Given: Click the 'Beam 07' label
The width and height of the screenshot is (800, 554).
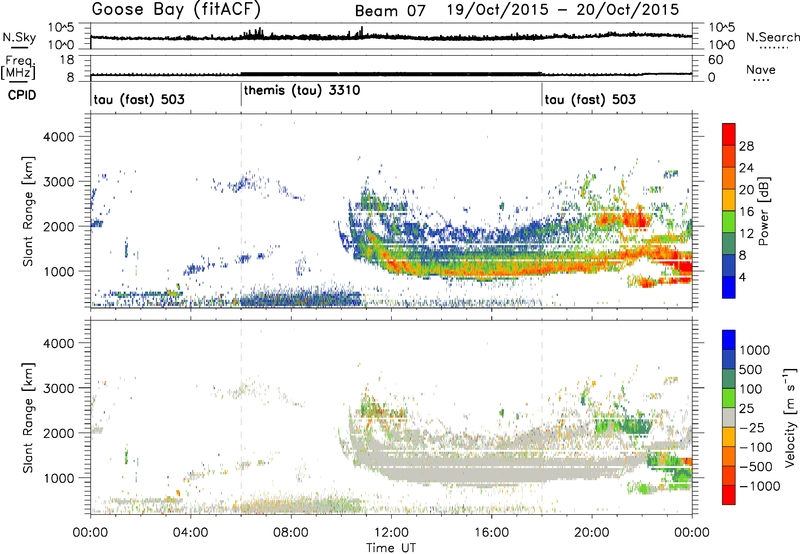Looking at the screenshot, I should point(390,11).
